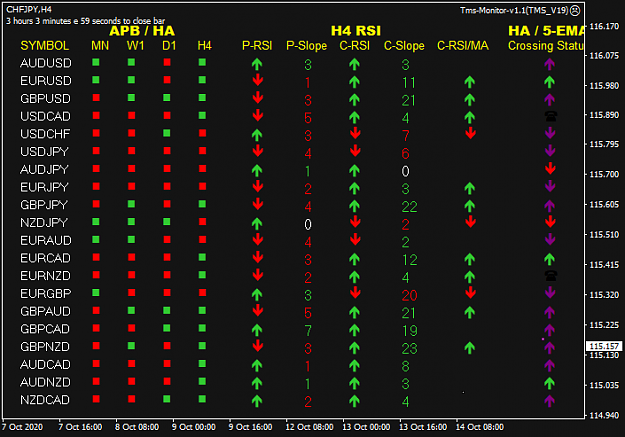Click the H4 RSI section title
Viewport: 625px width, 437px height.
tap(356, 31)
